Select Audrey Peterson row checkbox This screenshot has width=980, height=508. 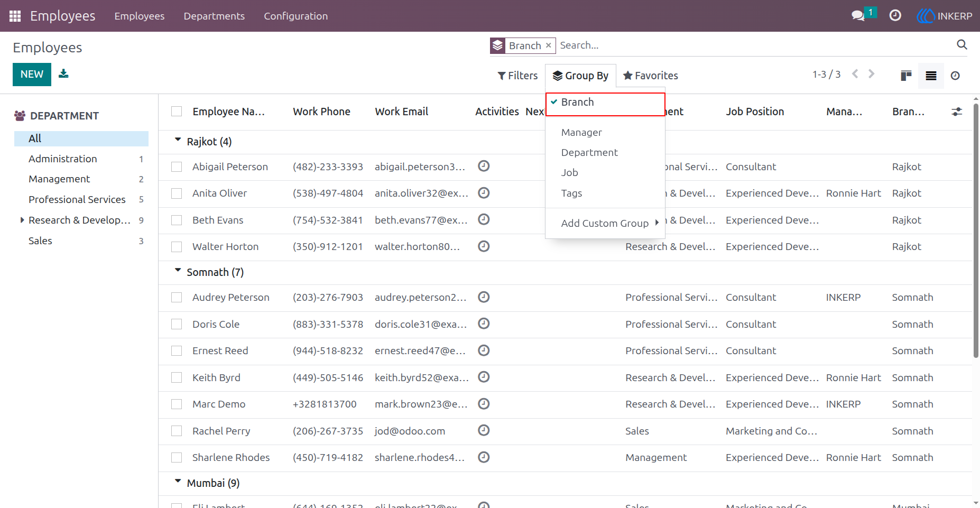[x=177, y=298]
